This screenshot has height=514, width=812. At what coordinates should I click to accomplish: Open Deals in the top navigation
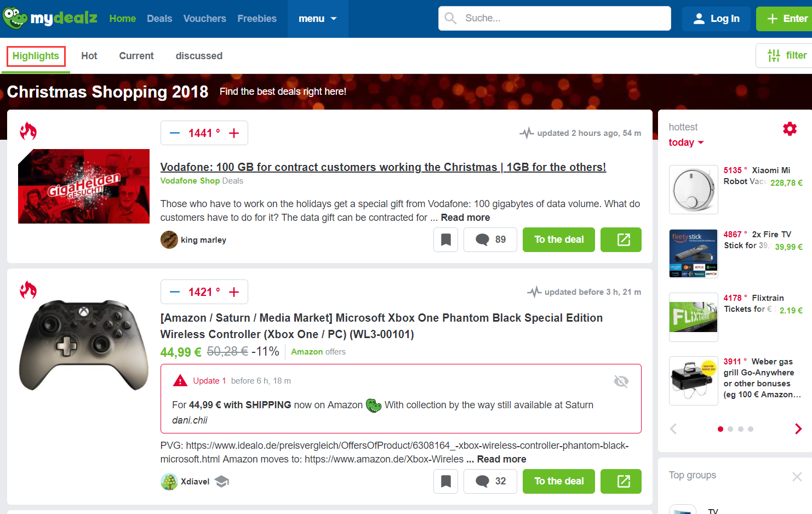(159, 19)
